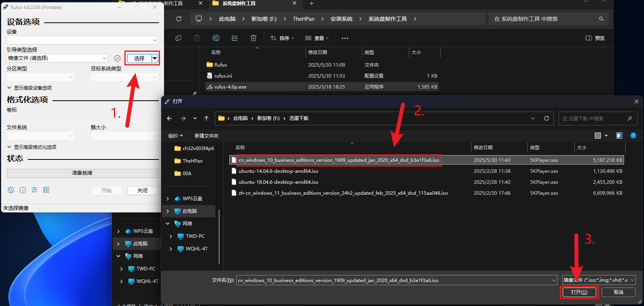Open Rufus language globe icon

point(11,190)
